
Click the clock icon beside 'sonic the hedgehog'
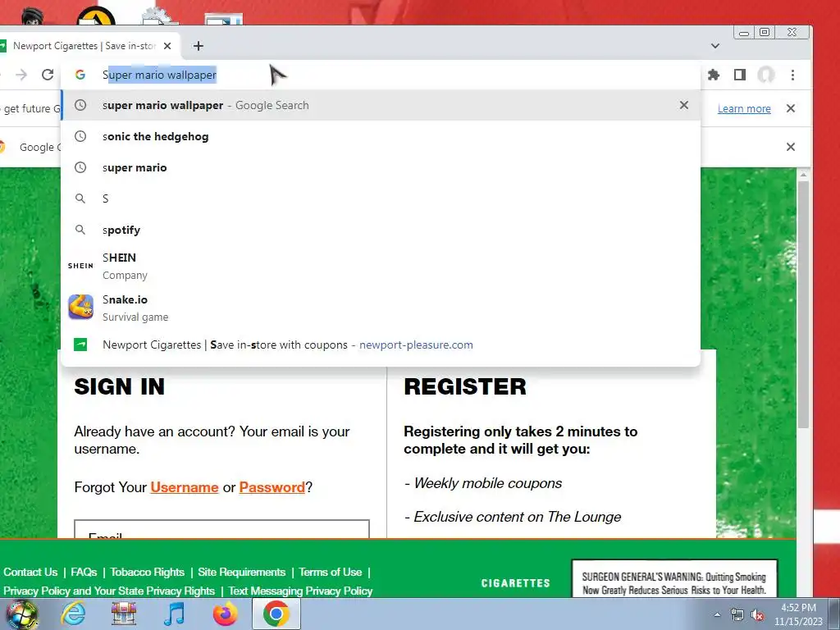point(80,137)
